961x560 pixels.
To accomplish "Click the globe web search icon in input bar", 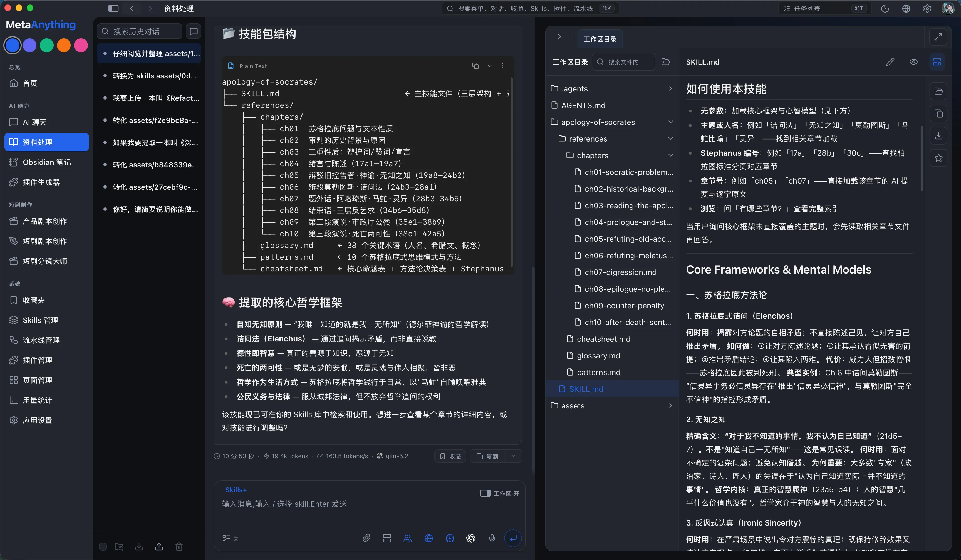I will [429, 538].
